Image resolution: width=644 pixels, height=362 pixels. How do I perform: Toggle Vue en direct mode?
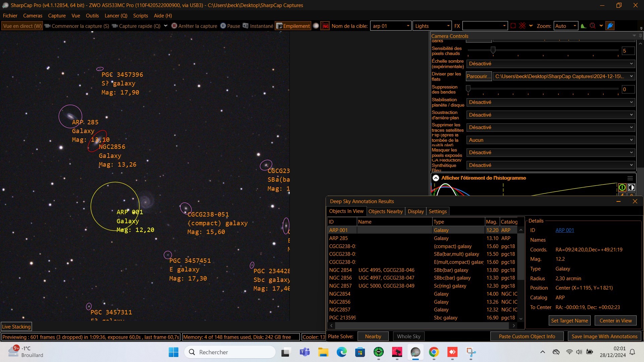22,26
